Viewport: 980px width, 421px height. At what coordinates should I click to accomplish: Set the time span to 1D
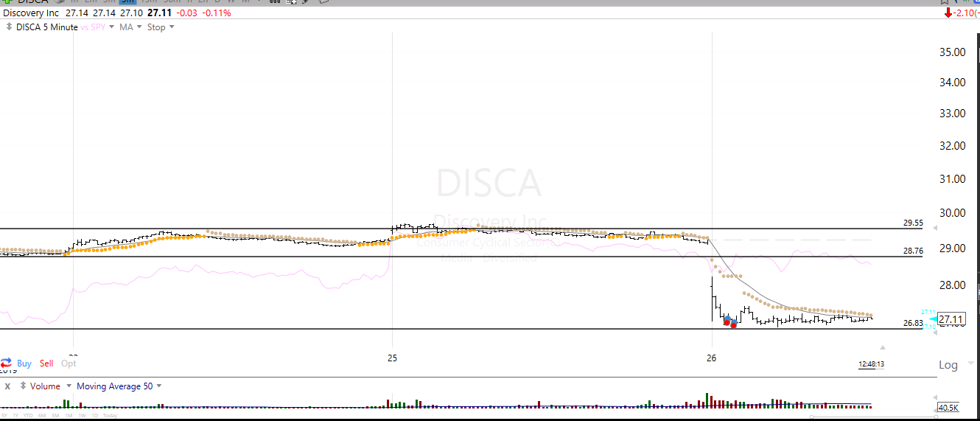[x=94, y=415]
